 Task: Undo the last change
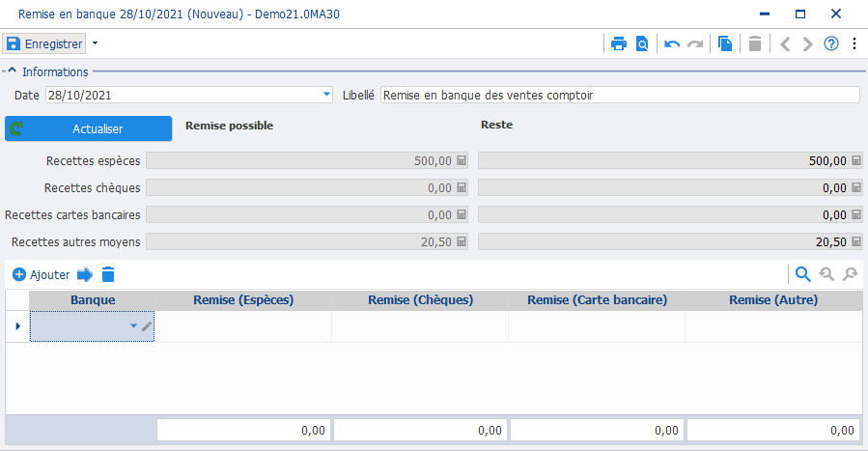pyautogui.click(x=672, y=43)
